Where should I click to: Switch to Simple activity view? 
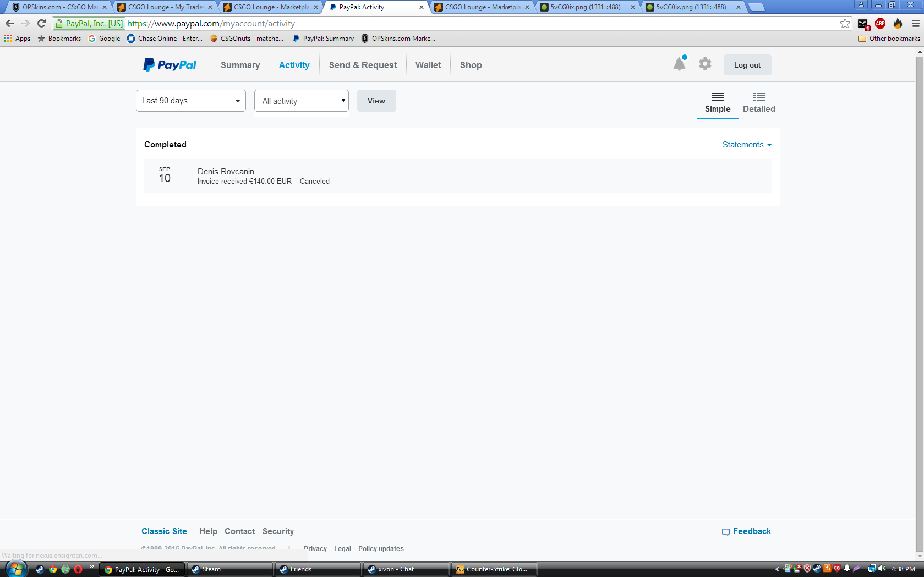(x=718, y=102)
